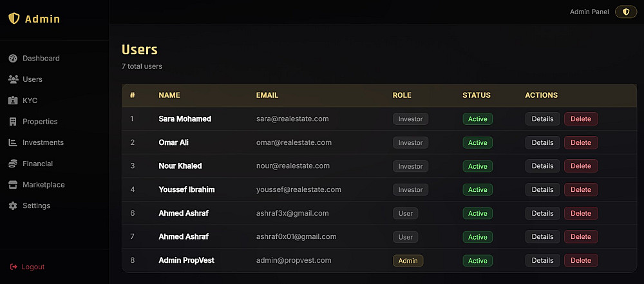Click the Investments chart icon

click(13, 142)
